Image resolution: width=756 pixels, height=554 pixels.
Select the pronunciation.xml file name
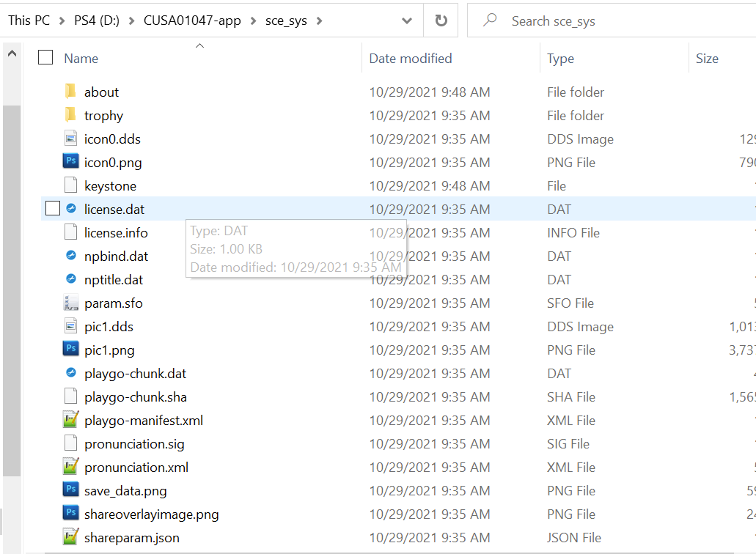pos(136,468)
